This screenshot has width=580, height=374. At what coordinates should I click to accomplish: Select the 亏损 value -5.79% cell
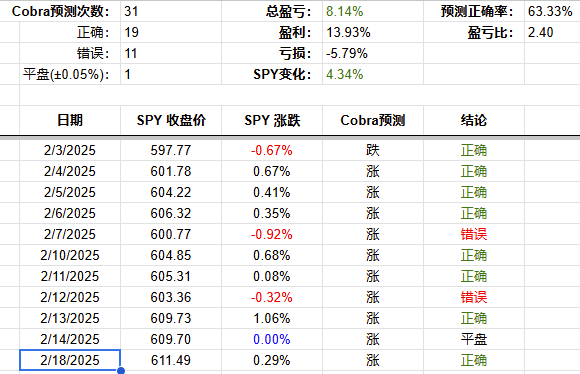(x=373, y=53)
